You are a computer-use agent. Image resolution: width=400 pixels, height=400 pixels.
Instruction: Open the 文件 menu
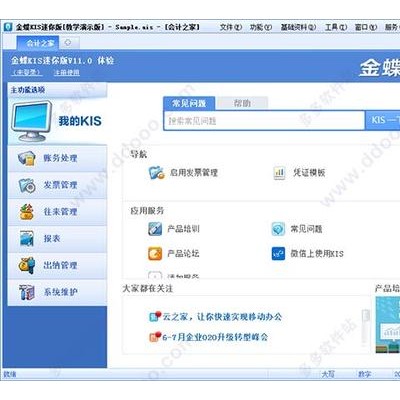(x=231, y=27)
